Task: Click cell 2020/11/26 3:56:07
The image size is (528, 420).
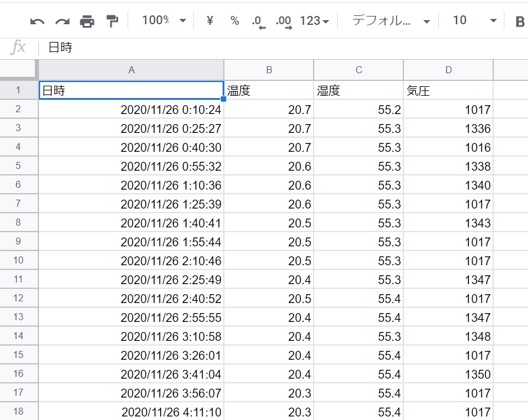Action: [x=131, y=392]
